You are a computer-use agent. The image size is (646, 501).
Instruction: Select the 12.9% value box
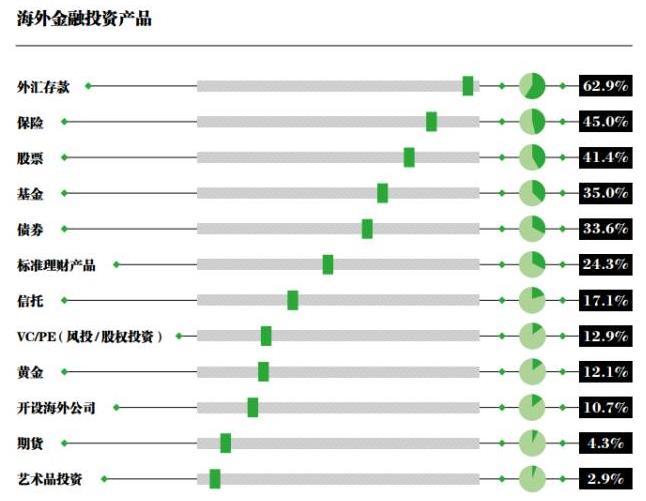point(605,336)
